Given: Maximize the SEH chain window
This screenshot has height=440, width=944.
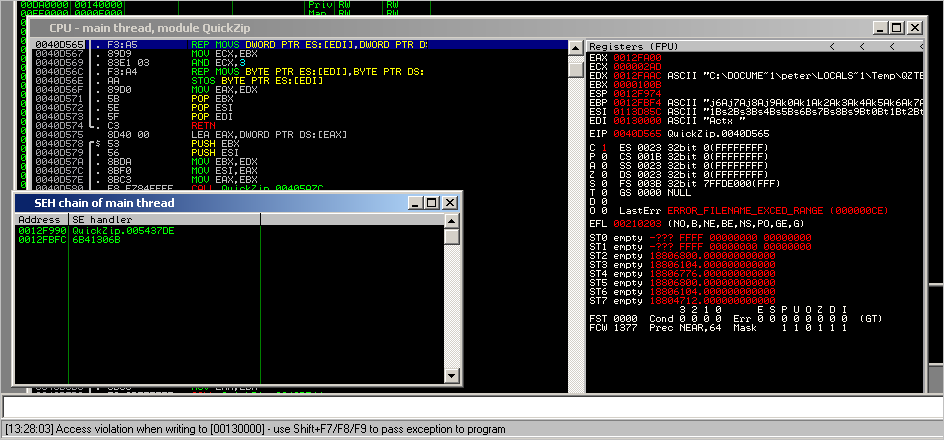Looking at the screenshot, I should (x=432, y=202).
